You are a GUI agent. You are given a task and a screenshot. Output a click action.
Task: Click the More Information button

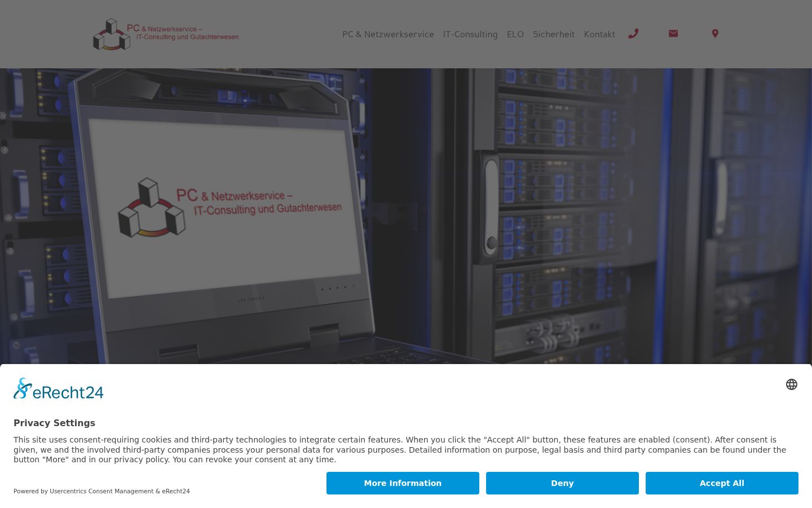(x=403, y=483)
